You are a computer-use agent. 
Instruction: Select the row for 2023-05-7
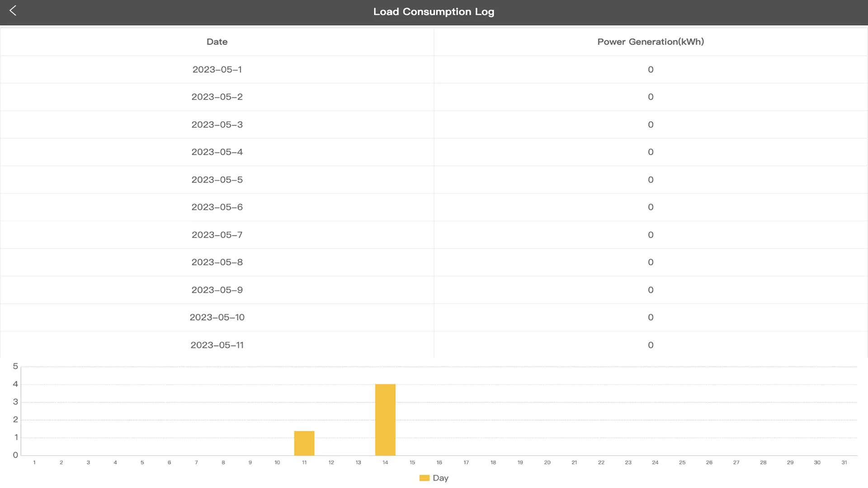(x=217, y=235)
